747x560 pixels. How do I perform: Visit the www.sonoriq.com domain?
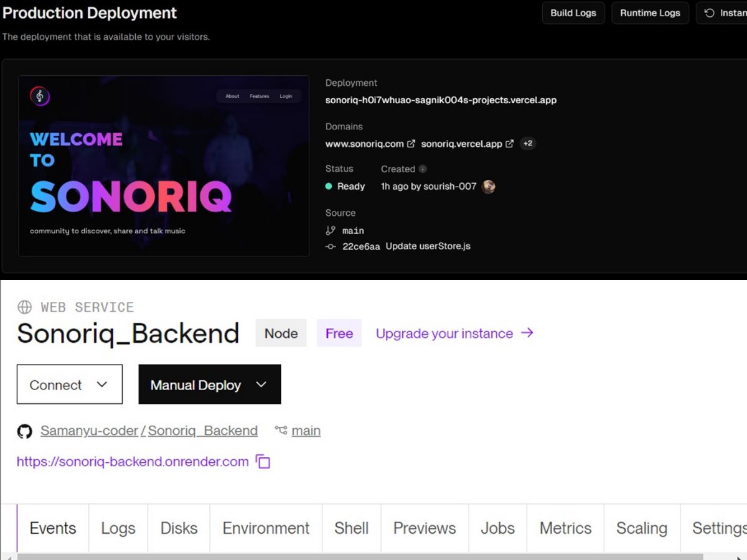(x=365, y=144)
